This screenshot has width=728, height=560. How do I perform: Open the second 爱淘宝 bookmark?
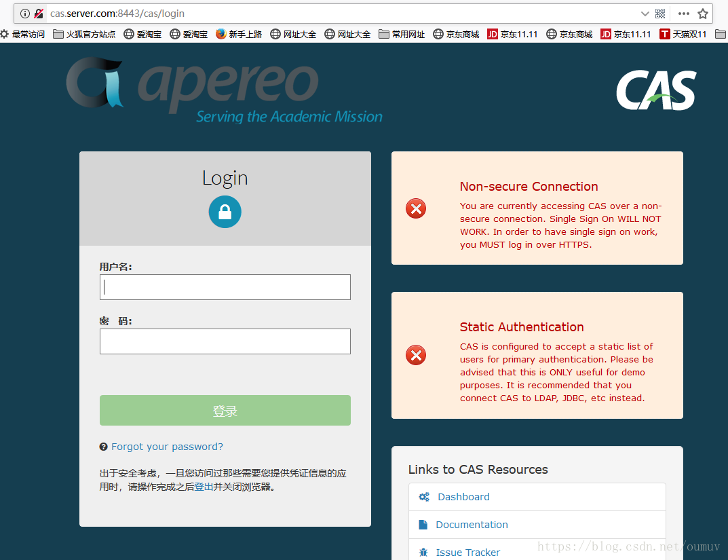[189, 34]
